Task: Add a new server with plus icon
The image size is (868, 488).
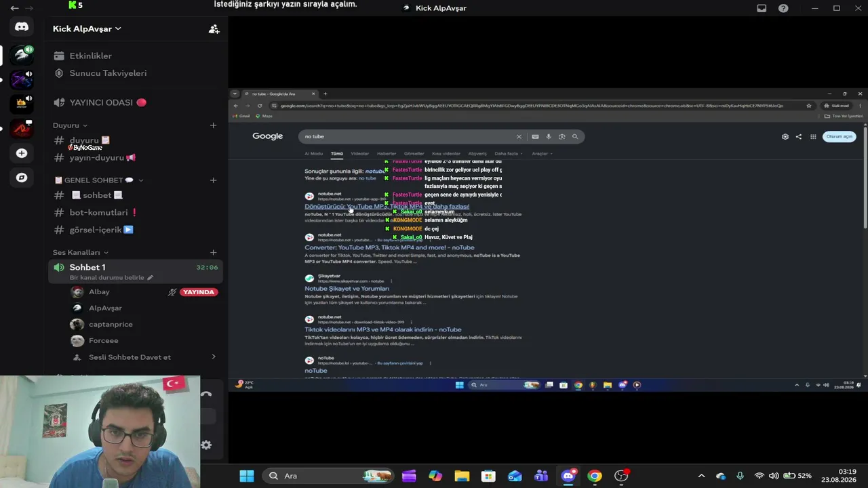Action: (x=22, y=153)
